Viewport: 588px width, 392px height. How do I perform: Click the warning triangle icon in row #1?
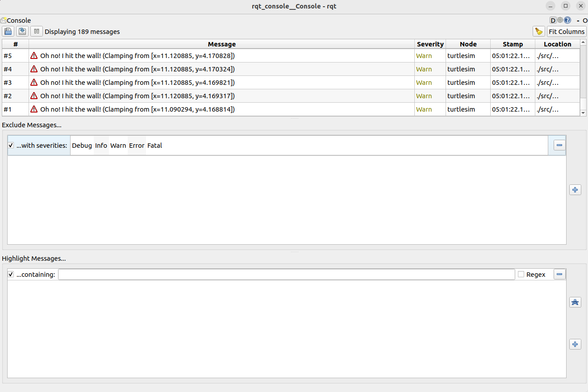[34, 109]
